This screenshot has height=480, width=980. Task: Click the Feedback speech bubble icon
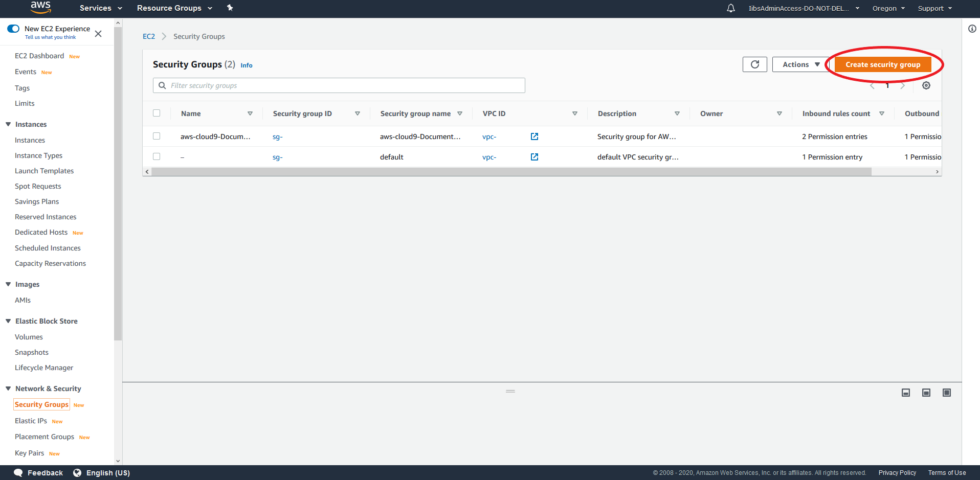tap(18, 472)
